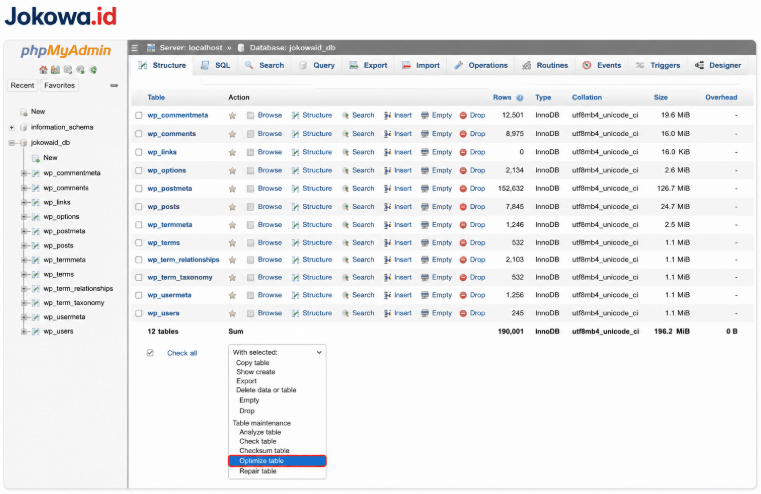Click the Favorites button in sidebar
This screenshot has width=761, height=494.
[60, 85]
